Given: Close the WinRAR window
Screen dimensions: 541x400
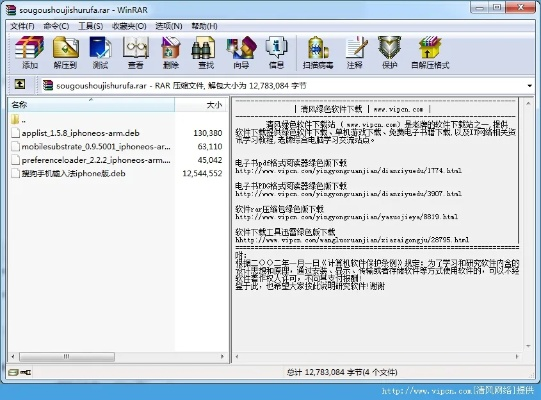Looking at the screenshot, I should tap(521, 7).
